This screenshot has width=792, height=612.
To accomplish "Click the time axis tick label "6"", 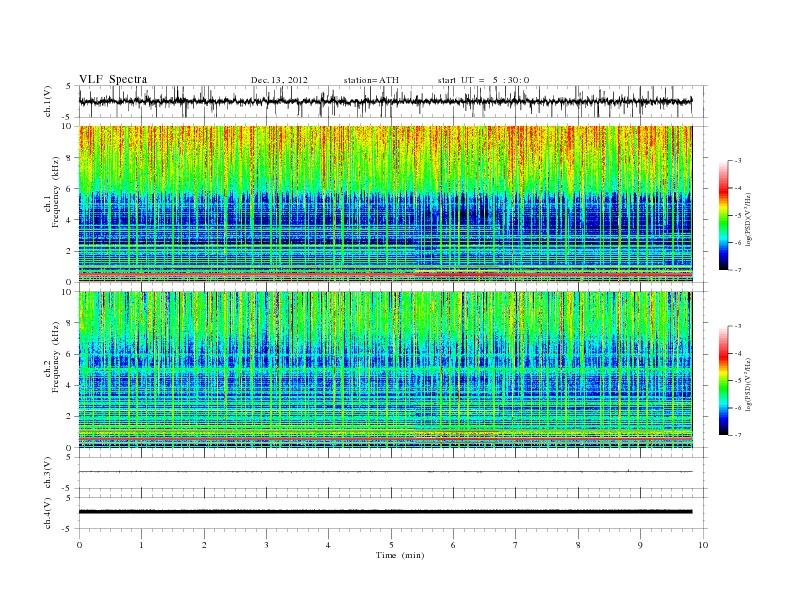I will click(453, 545).
